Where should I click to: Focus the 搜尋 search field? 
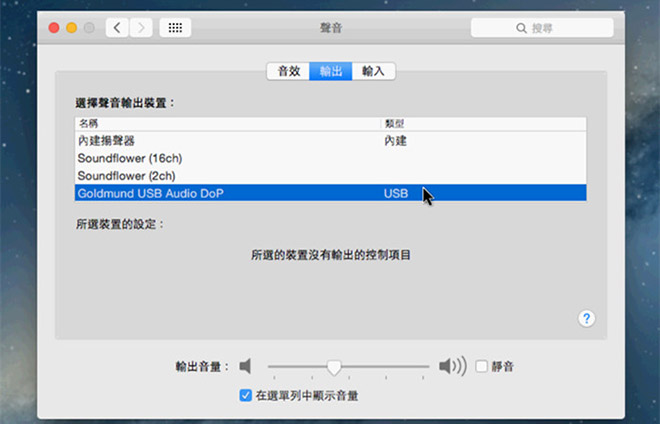(542, 28)
